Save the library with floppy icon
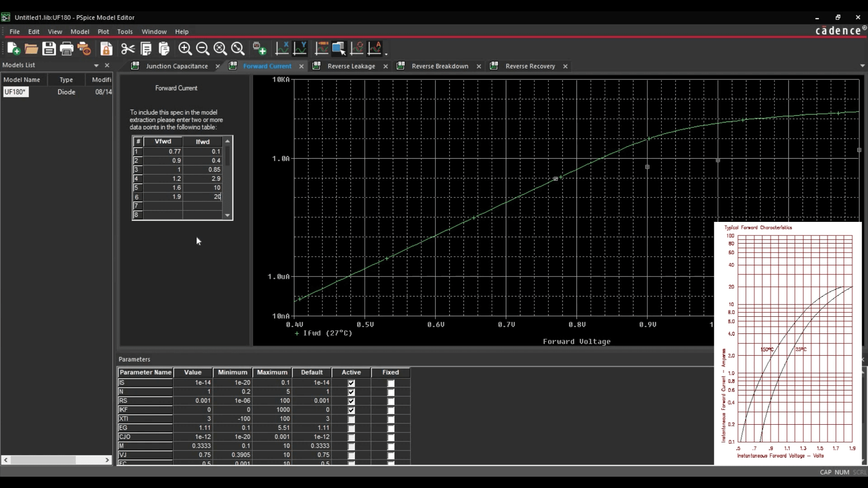Viewport: 868px width, 488px height. coord(49,48)
